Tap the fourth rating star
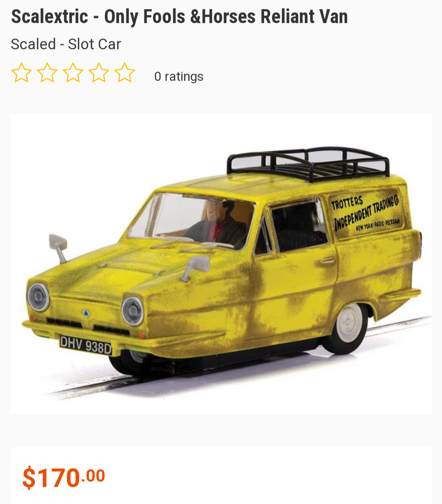This screenshot has height=504, width=442. 99,73
